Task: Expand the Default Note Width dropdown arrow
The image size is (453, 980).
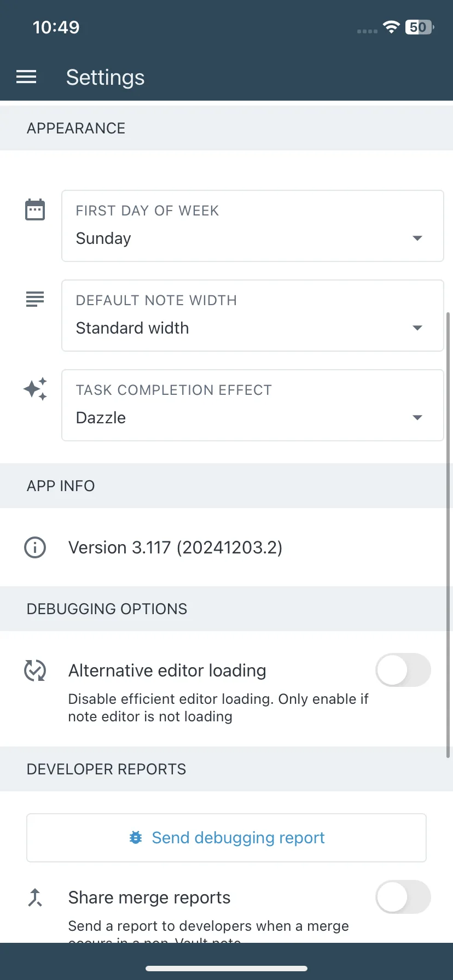Action: [417, 328]
